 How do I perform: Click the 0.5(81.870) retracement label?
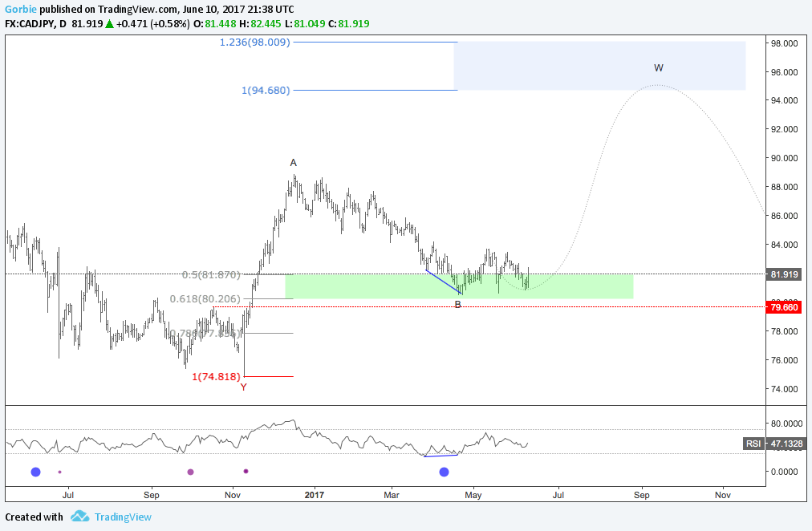211,275
